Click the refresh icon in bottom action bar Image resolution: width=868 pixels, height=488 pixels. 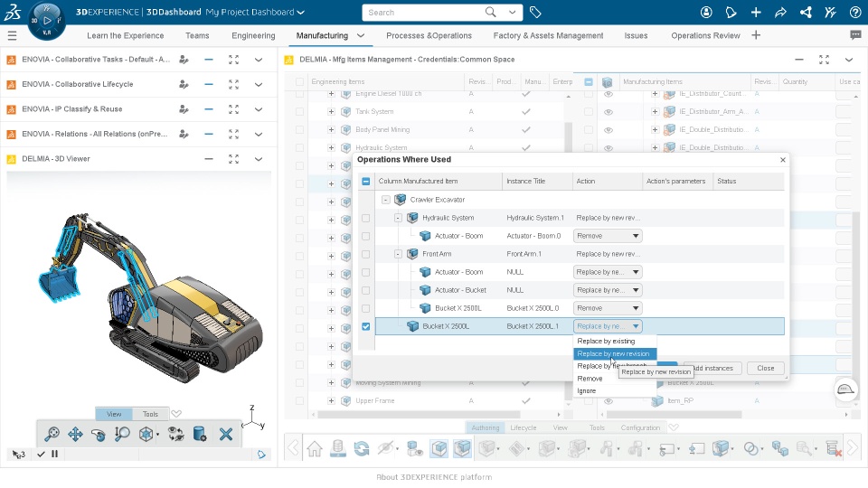[362, 448]
